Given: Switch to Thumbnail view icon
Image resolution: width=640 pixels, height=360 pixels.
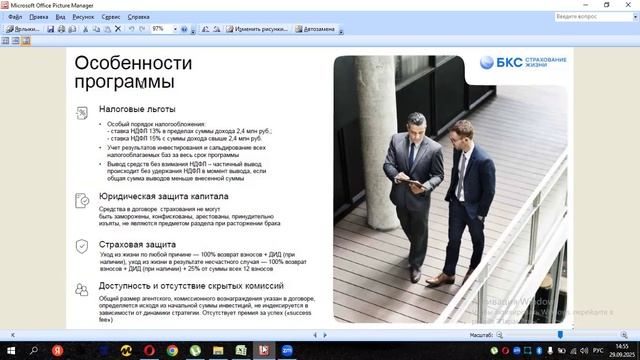Looking at the screenshot, I should click(x=5, y=41).
